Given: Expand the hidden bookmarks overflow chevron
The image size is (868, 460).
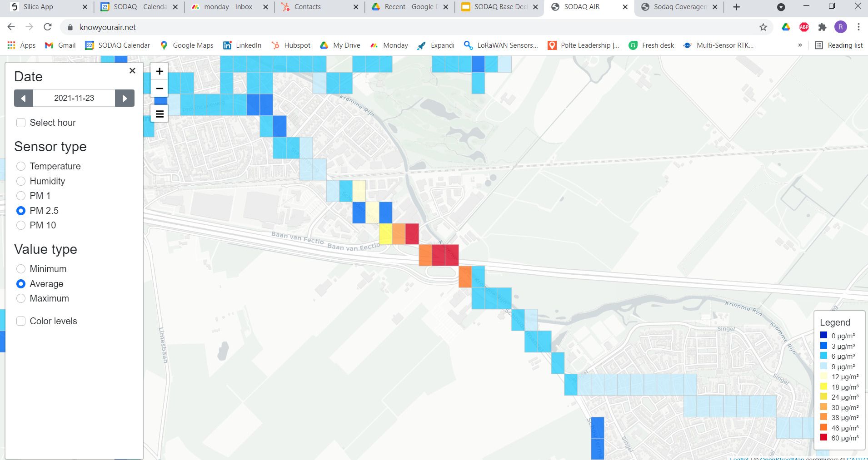Looking at the screenshot, I should (x=800, y=45).
